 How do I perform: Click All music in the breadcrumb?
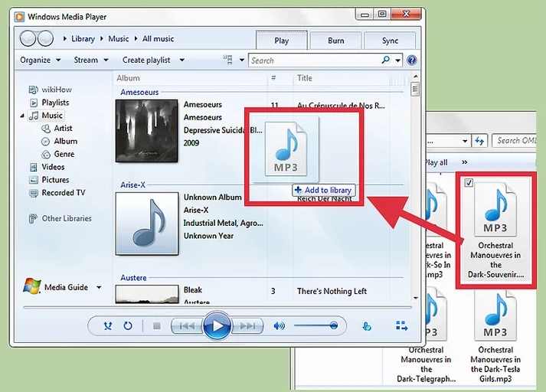tap(158, 38)
